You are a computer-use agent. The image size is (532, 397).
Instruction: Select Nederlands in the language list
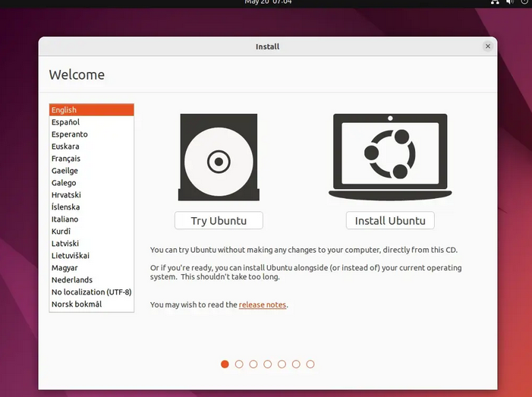[92, 280]
